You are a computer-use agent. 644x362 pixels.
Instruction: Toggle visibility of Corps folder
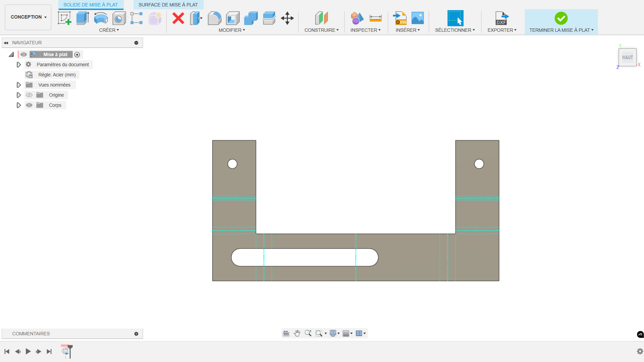pos(29,105)
